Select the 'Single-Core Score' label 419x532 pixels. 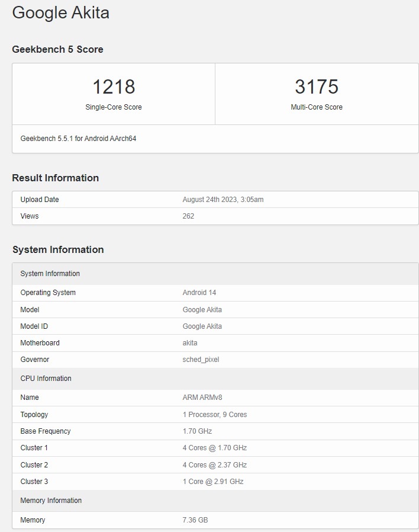coord(114,107)
